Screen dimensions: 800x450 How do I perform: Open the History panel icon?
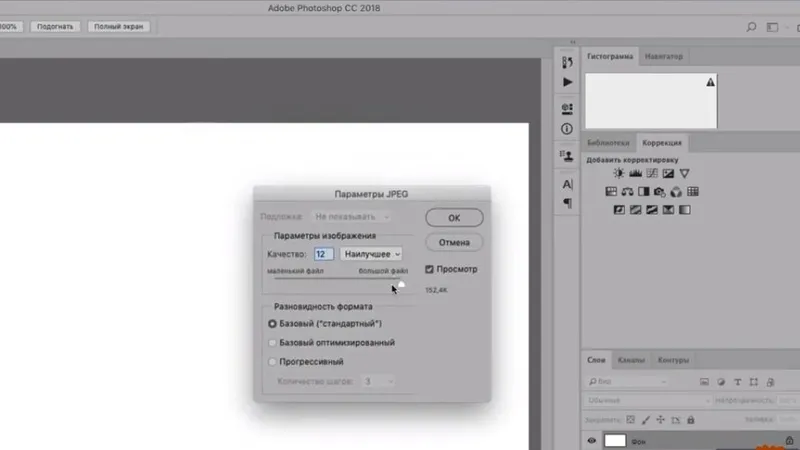(x=568, y=62)
